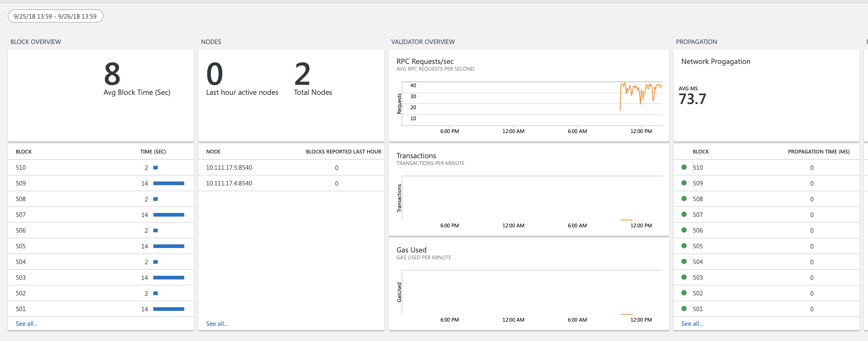Screen dimensions: 868x341
Task: Open See all link under Block Overview
Action: click(x=26, y=323)
